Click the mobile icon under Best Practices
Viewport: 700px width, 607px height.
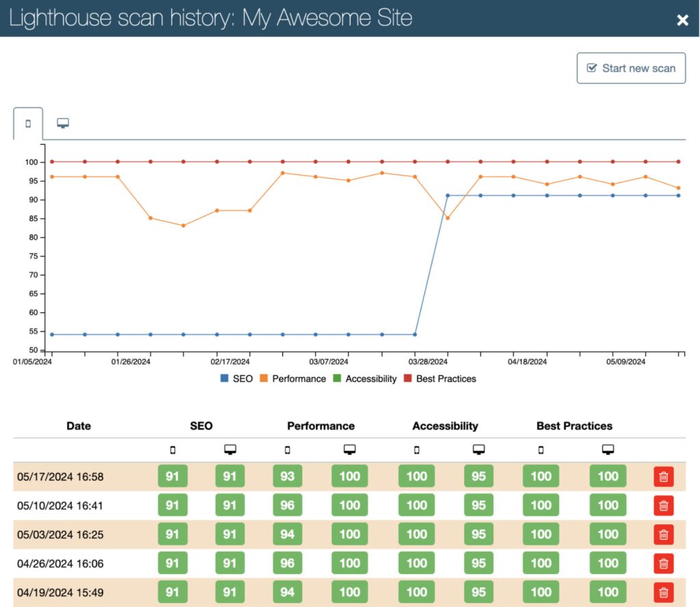541,450
